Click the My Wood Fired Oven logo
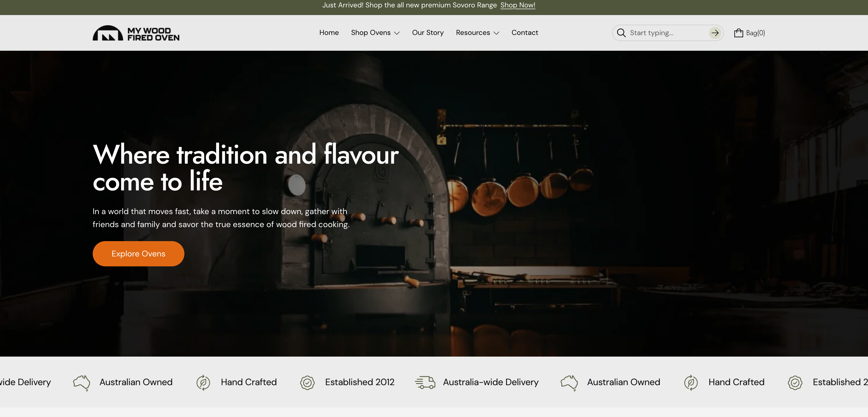The image size is (868, 417). click(136, 33)
